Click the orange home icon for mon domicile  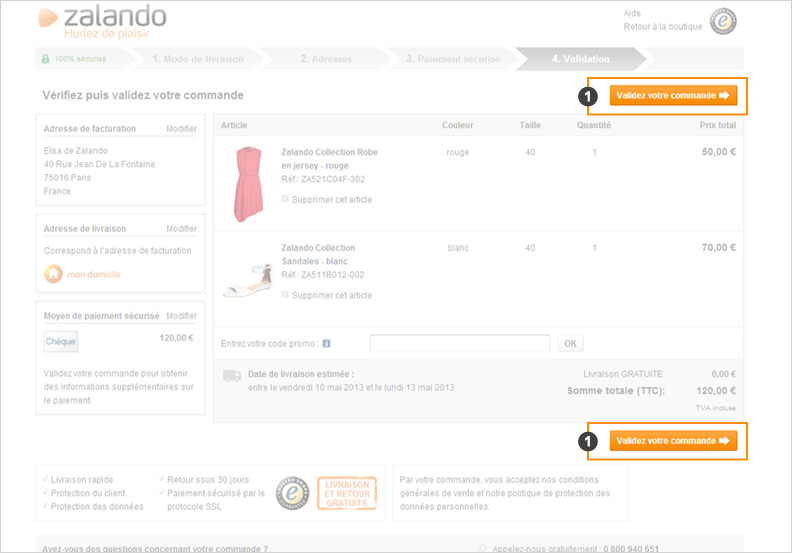click(x=53, y=274)
